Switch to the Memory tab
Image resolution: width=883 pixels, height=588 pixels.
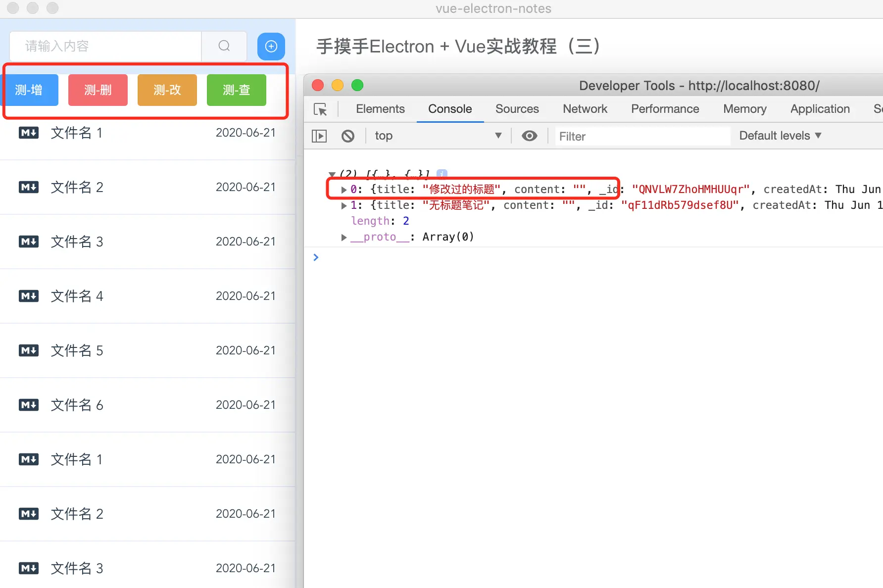click(745, 109)
